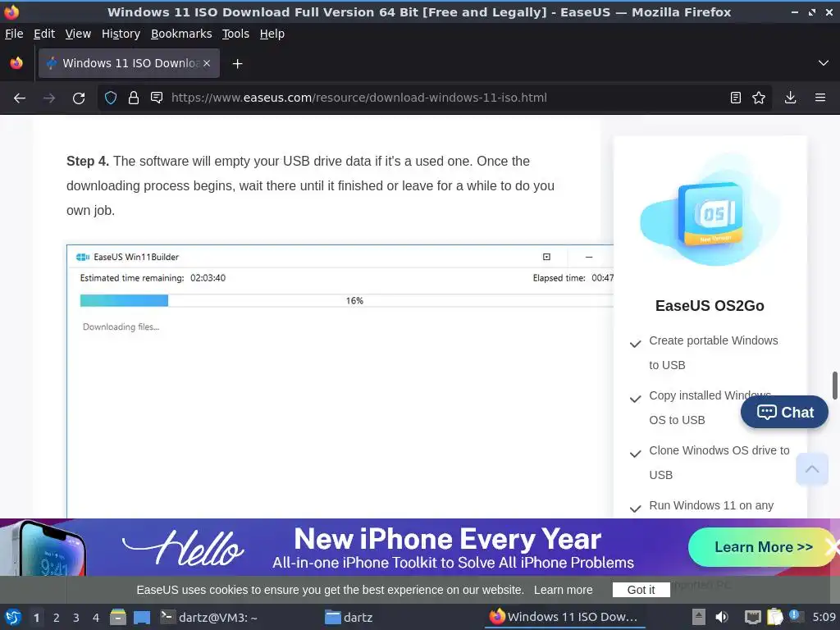Image resolution: width=840 pixels, height=630 pixels.
Task: Open the volume speaker tray icon
Action: (x=722, y=617)
